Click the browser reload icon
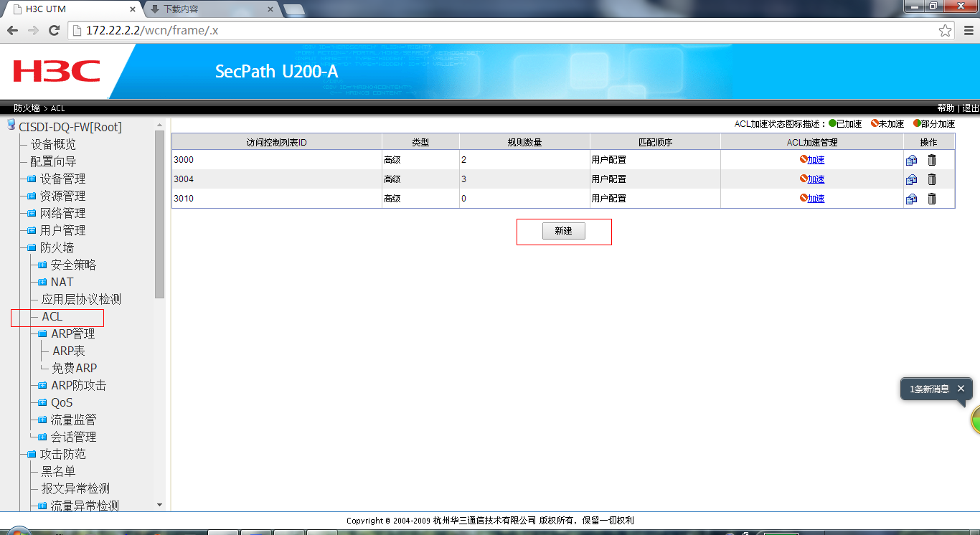This screenshot has width=980, height=535. pyautogui.click(x=54, y=30)
